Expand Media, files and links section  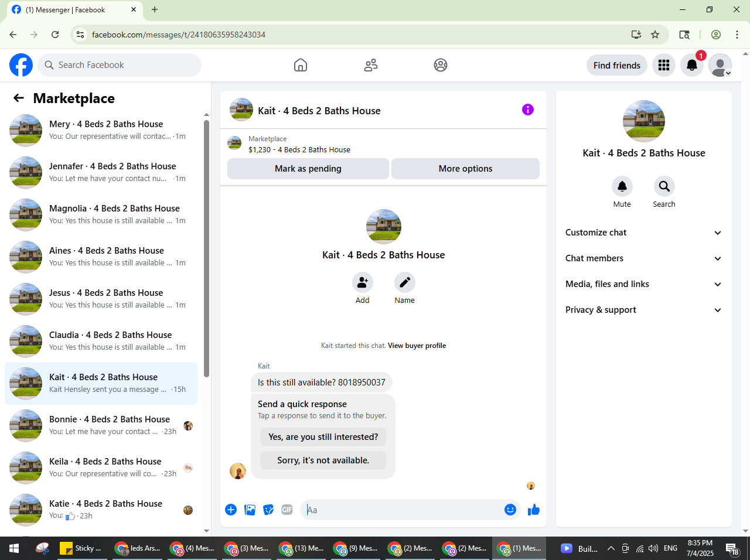pyautogui.click(x=643, y=284)
